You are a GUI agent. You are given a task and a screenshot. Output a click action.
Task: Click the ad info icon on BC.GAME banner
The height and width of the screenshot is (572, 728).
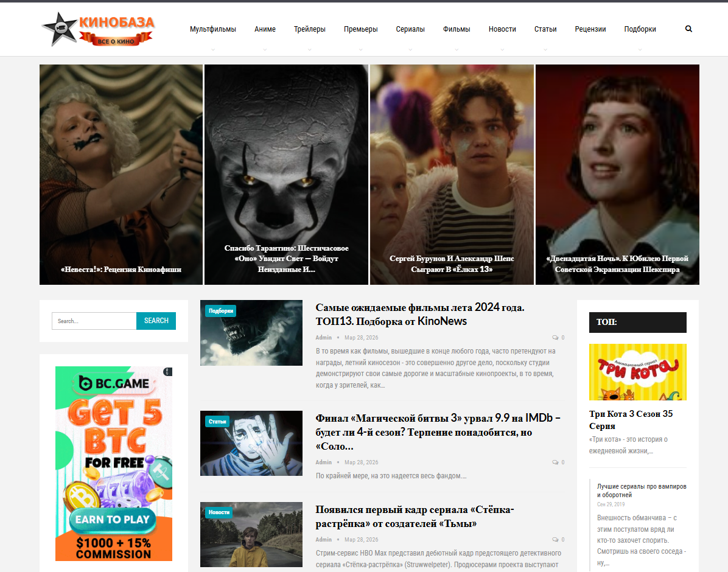click(x=167, y=371)
